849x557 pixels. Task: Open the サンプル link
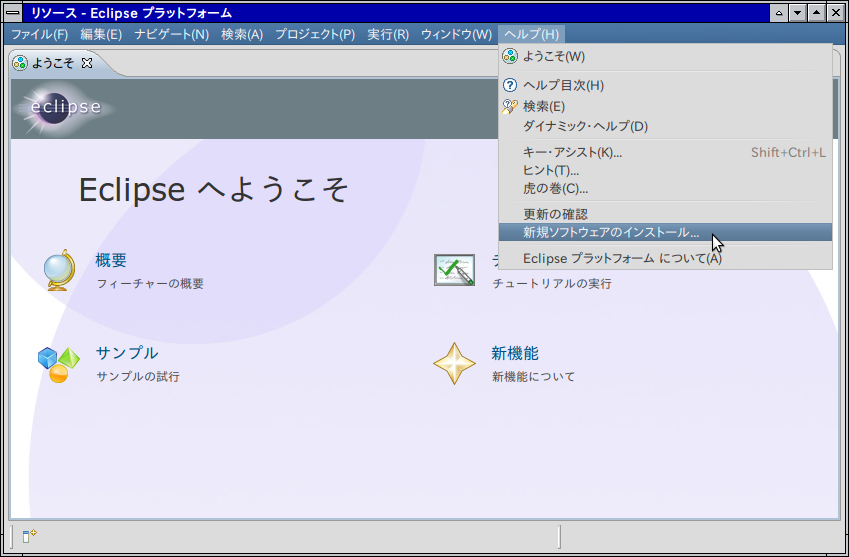coord(127,353)
